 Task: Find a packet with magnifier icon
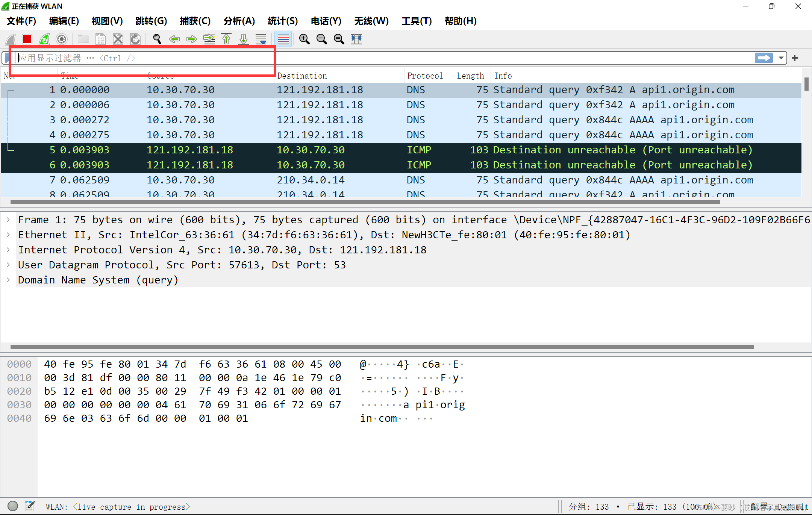pyautogui.click(x=157, y=39)
